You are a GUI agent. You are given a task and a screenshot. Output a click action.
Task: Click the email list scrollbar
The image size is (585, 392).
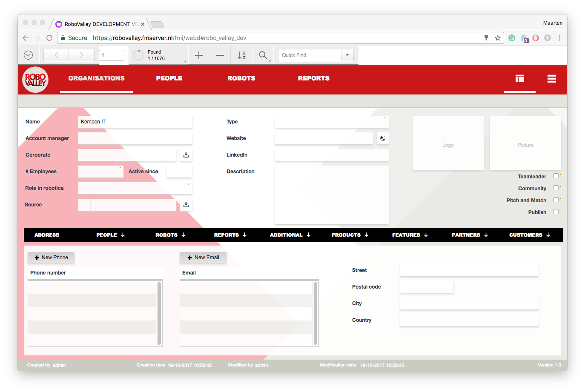click(315, 313)
